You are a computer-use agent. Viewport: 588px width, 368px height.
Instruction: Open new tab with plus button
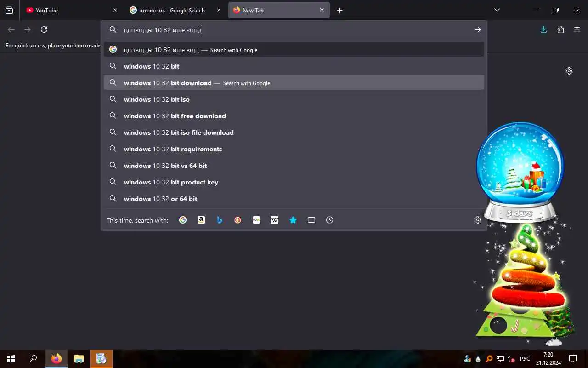339,10
